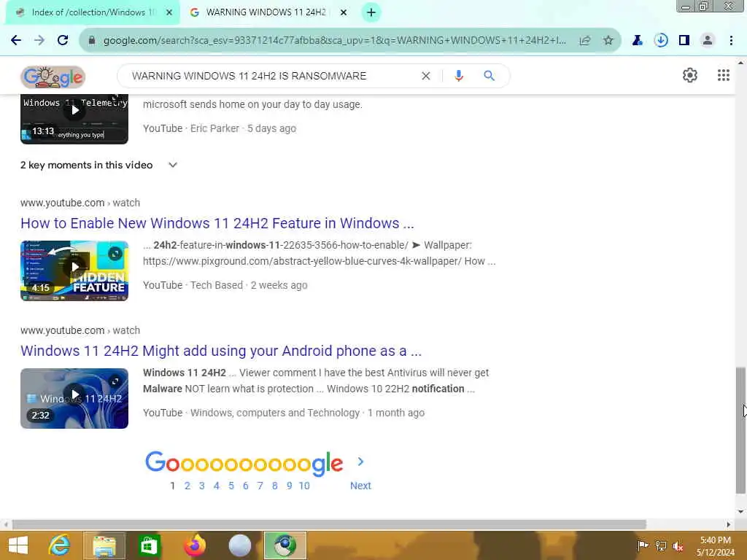
Task: Open How to Enable New Windows 11 24H2 Feature link
Action: click(x=217, y=223)
